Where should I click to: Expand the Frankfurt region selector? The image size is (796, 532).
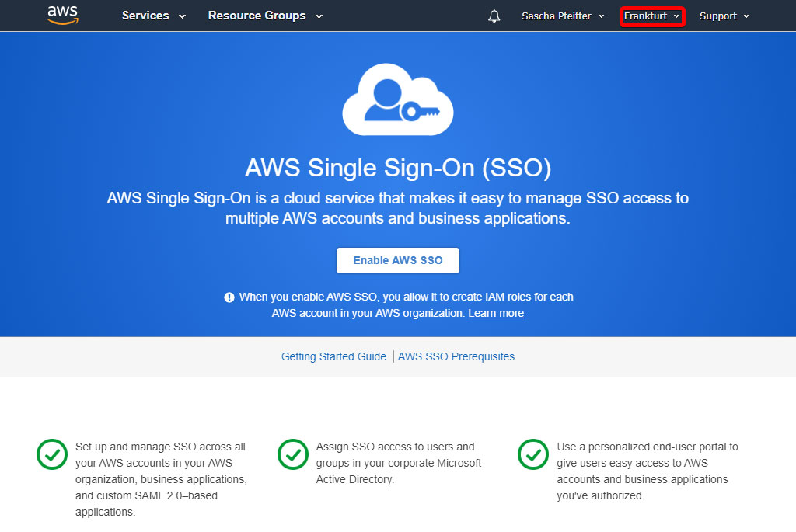[x=651, y=15]
